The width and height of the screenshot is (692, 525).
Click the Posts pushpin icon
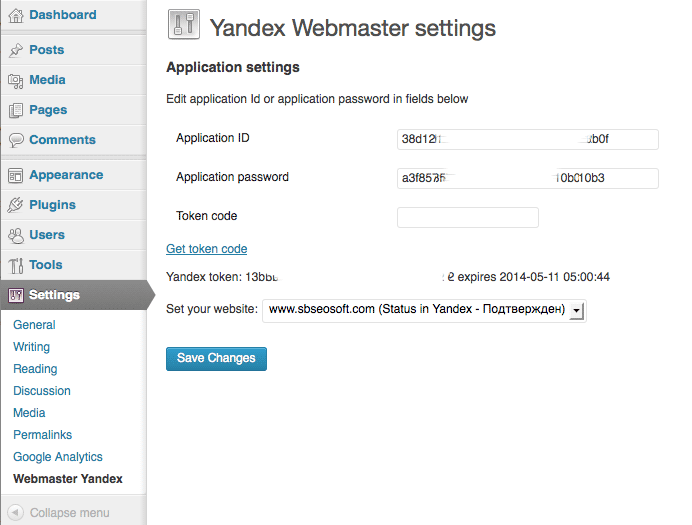pyautogui.click(x=16, y=50)
